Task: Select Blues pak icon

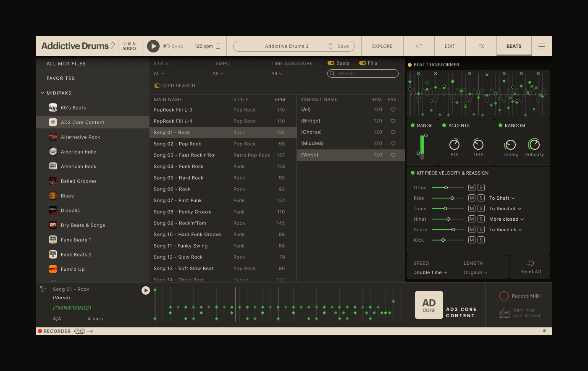Action: click(x=53, y=196)
